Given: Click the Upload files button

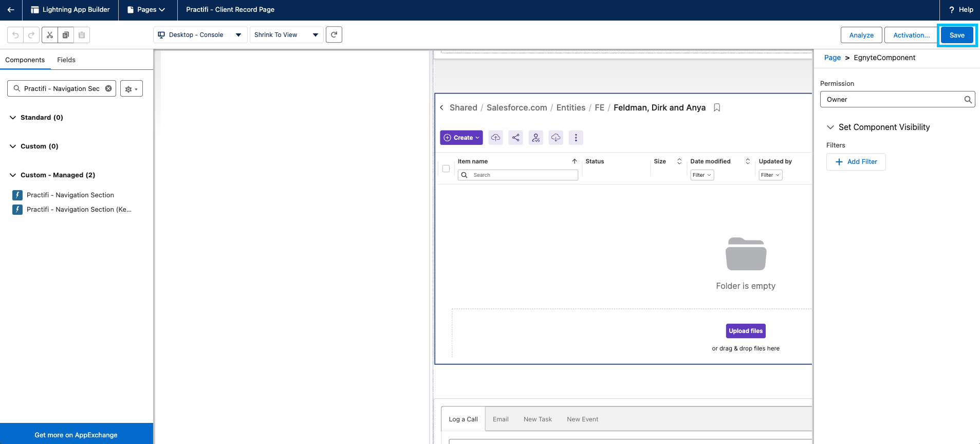Looking at the screenshot, I should pos(746,331).
